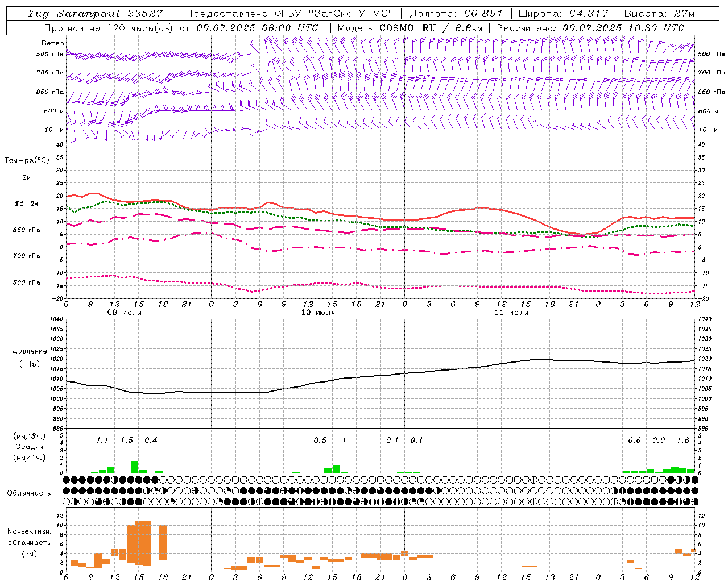
Task: Click the 11 июля date label
Action: coord(511,313)
